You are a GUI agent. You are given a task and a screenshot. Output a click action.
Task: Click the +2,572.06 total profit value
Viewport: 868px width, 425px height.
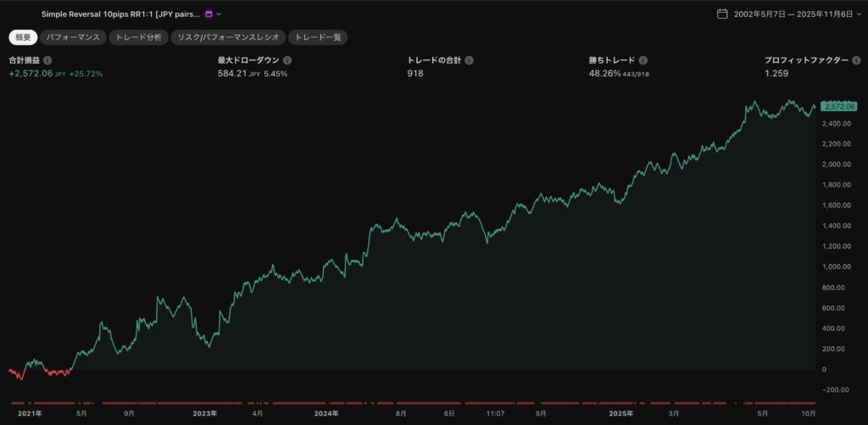[31, 74]
